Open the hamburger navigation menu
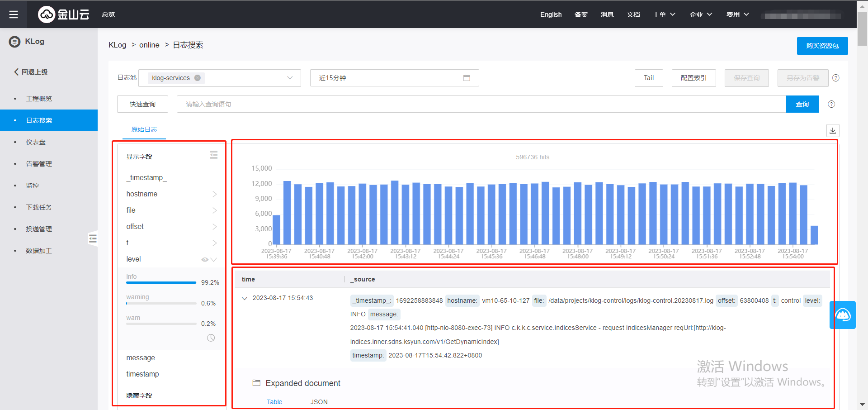868x410 pixels. tap(14, 14)
